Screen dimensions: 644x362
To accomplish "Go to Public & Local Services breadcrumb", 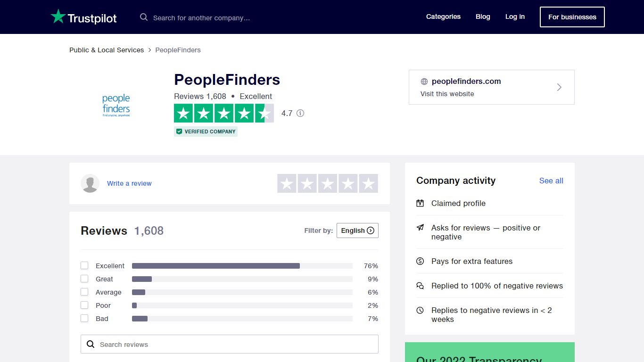I will pyautogui.click(x=107, y=50).
